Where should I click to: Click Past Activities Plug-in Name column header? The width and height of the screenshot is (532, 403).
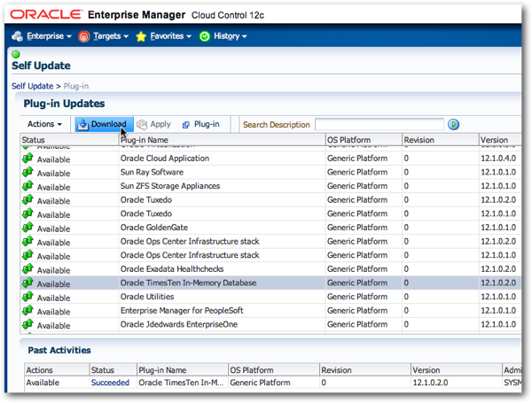point(182,370)
